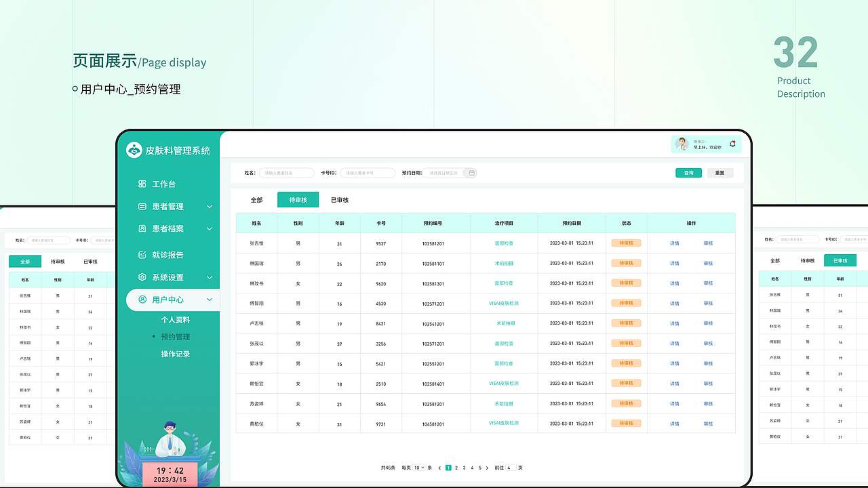
Task: Click the 前往 page number box
Action: 511,468
